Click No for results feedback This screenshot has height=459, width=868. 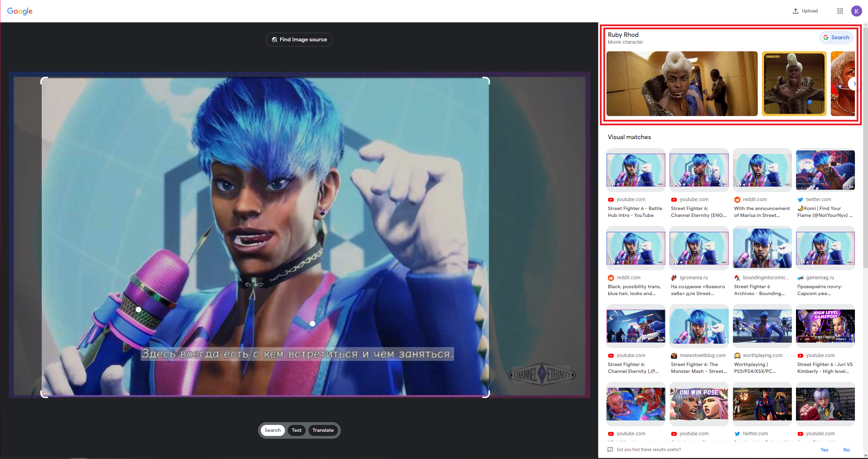pos(846,450)
